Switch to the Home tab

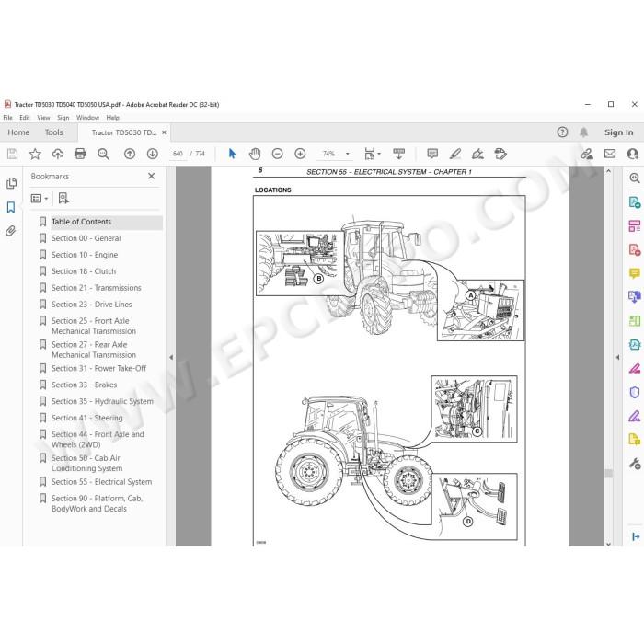(x=18, y=132)
